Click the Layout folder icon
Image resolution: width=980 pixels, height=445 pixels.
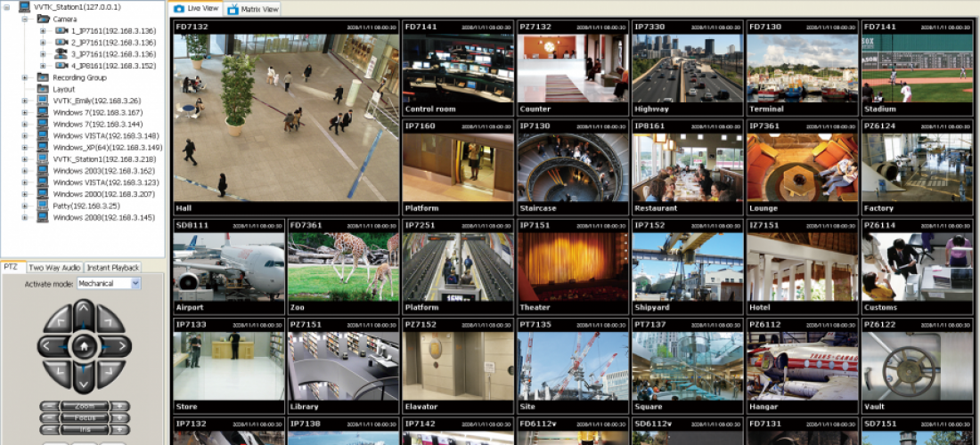[x=43, y=89]
